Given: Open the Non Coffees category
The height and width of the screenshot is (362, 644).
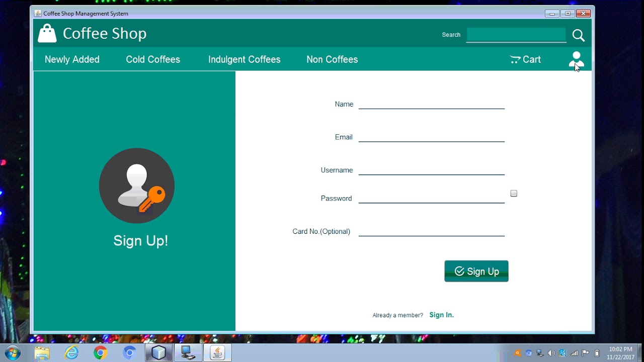Looking at the screenshot, I should click(332, 59).
